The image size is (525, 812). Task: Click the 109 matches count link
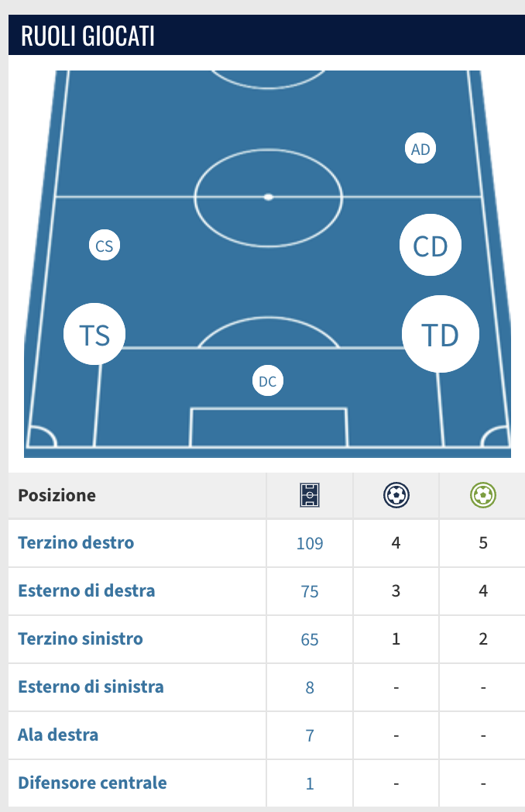310,543
